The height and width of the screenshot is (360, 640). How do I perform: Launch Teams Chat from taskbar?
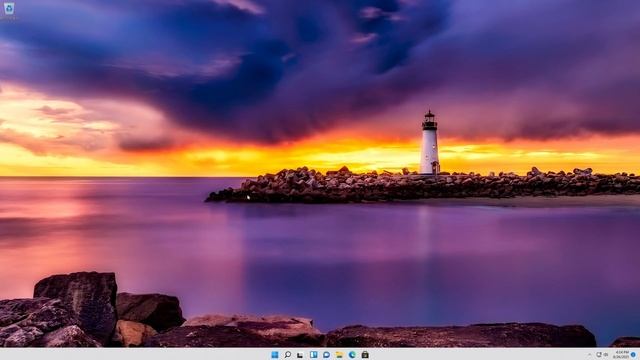[x=327, y=355]
